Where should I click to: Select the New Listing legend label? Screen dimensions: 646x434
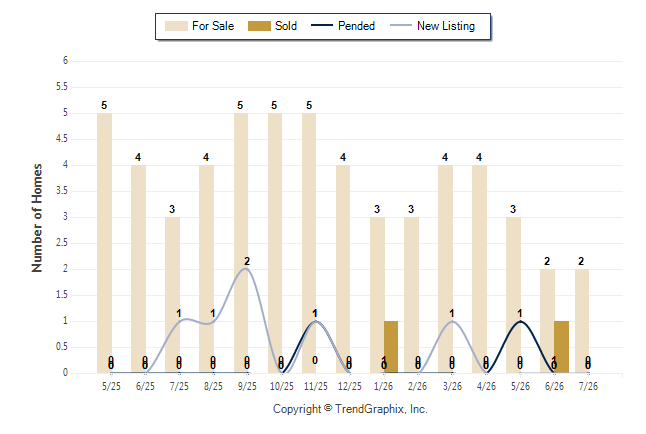(x=446, y=26)
